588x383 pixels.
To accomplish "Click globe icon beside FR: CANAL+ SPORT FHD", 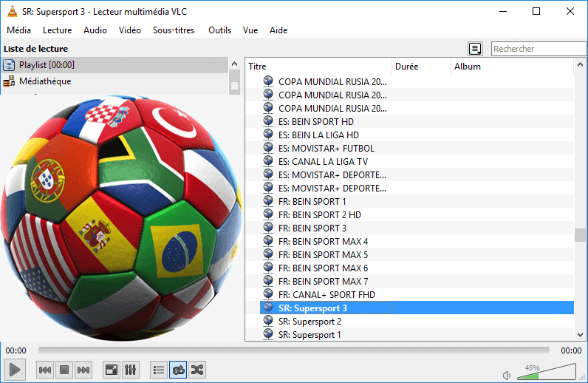I will point(268,294).
